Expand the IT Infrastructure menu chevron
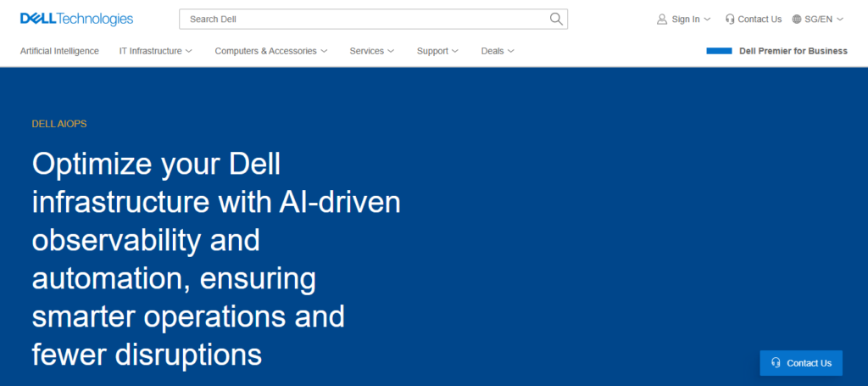The width and height of the screenshot is (868, 386). [188, 51]
